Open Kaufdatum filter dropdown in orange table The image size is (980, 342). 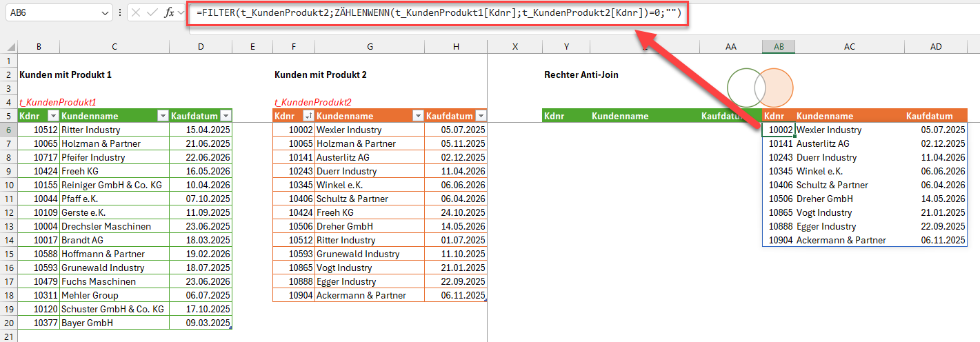(x=481, y=116)
